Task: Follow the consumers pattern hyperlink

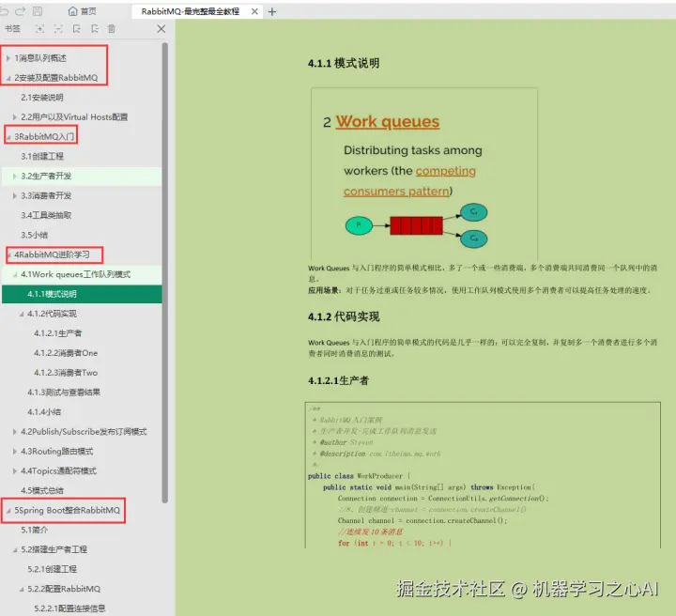Action: pos(396,191)
